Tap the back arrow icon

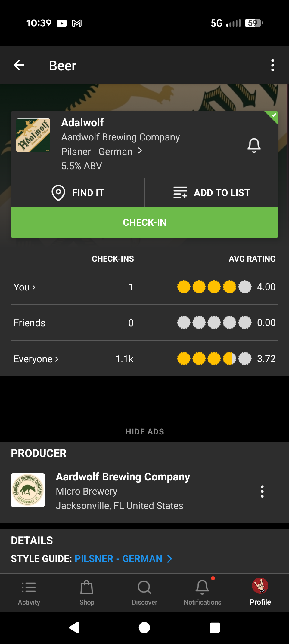[x=19, y=65]
